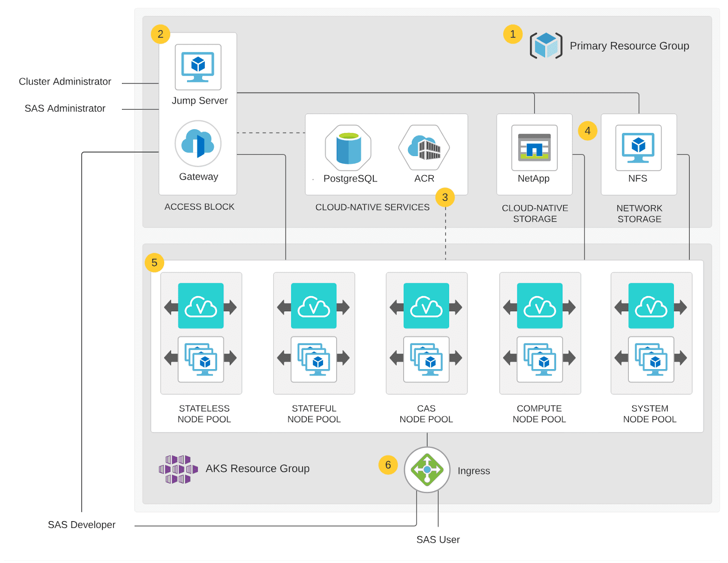Viewport: 728px width, 563px height.
Task: Select the ACR container registry icon
Action: pos(424,148)
